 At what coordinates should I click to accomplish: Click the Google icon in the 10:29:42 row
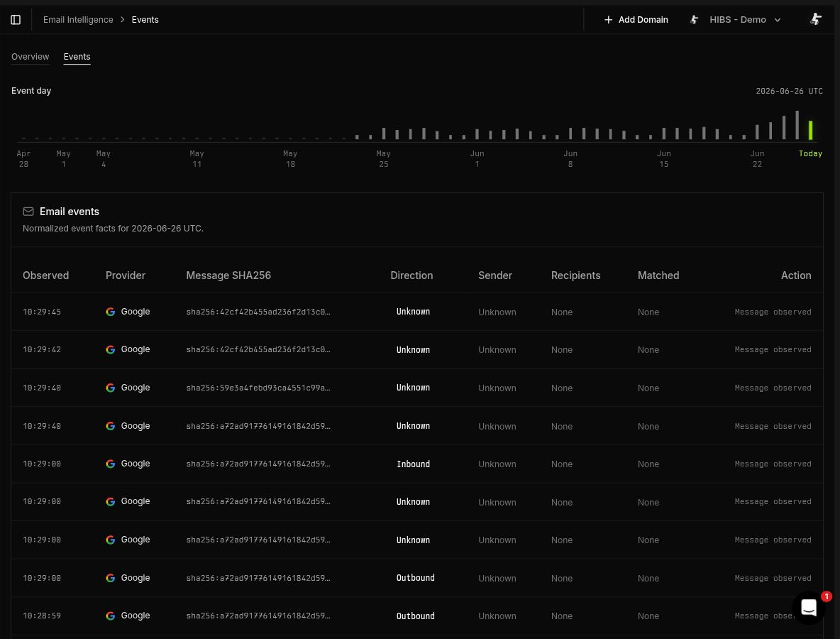tap(111, 349)
